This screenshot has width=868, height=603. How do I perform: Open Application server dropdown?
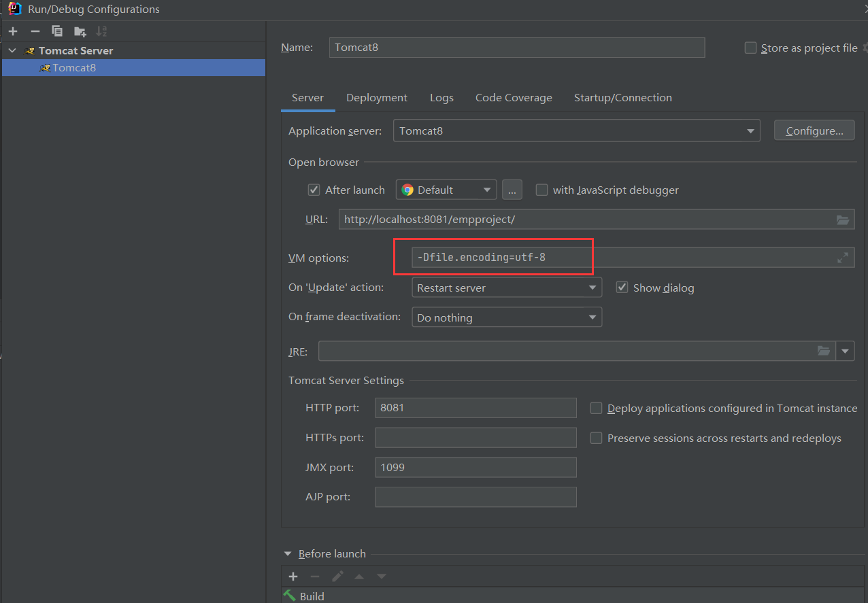[577, 131]
